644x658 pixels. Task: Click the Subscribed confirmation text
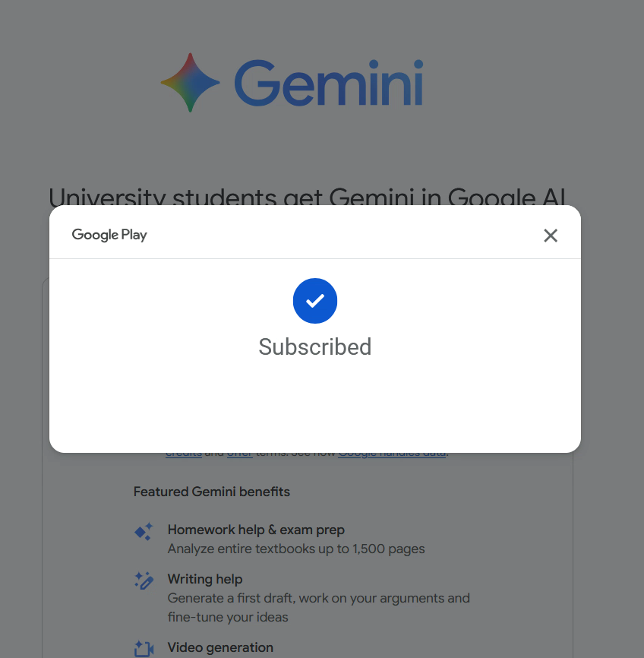(315, 346)
